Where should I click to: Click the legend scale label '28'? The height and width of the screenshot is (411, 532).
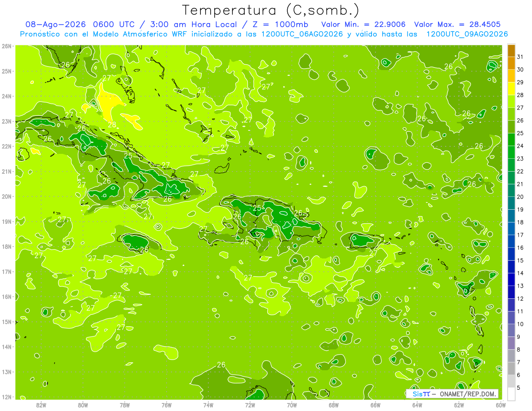point(520,95)
